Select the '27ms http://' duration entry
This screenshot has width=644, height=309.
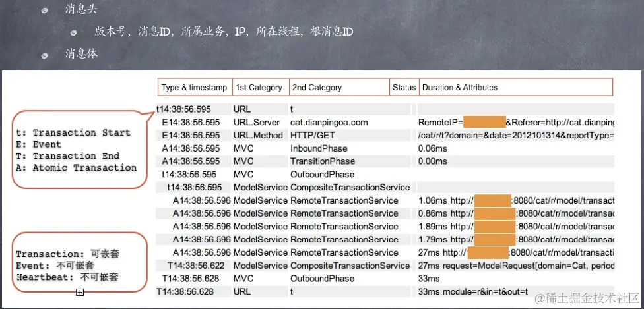(443, 253)
